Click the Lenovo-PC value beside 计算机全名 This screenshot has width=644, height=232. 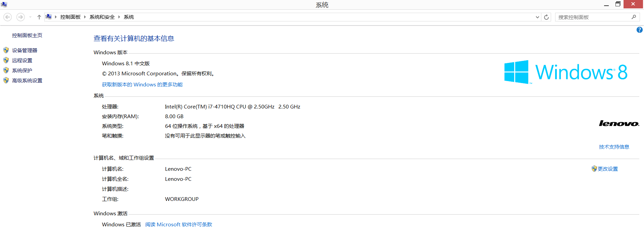click(x=178, y=179)
